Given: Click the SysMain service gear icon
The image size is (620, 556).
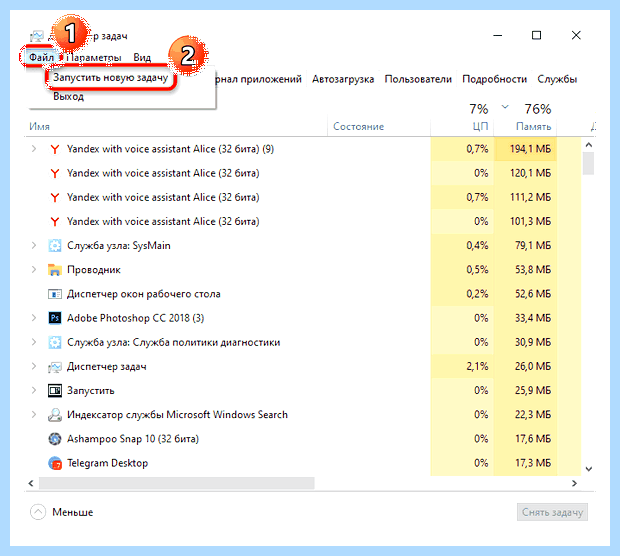Looking at the screenshot, I should (x=55, y=246).
